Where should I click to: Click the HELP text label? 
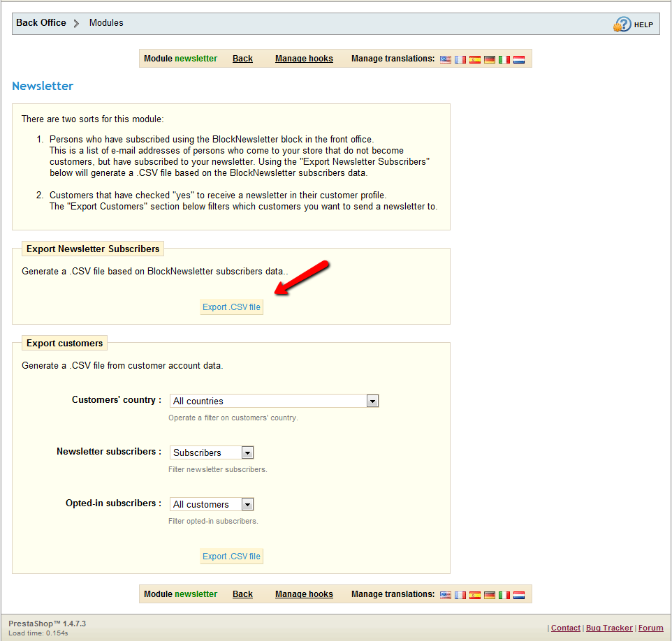(643, 25)
